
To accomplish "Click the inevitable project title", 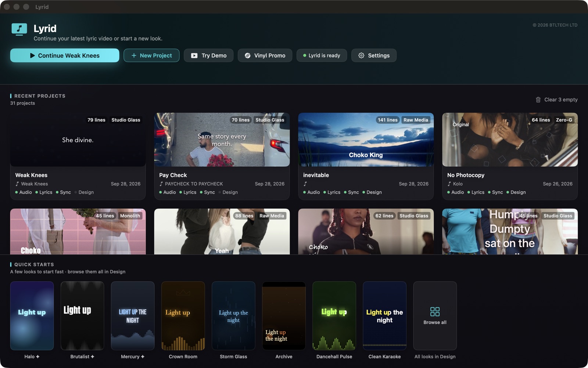I will pyautogui.click(x=316, y=175).
